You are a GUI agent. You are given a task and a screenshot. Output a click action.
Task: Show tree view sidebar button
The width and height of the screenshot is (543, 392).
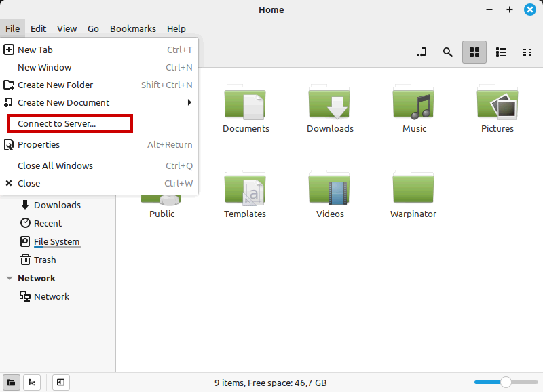click(32, 383)
